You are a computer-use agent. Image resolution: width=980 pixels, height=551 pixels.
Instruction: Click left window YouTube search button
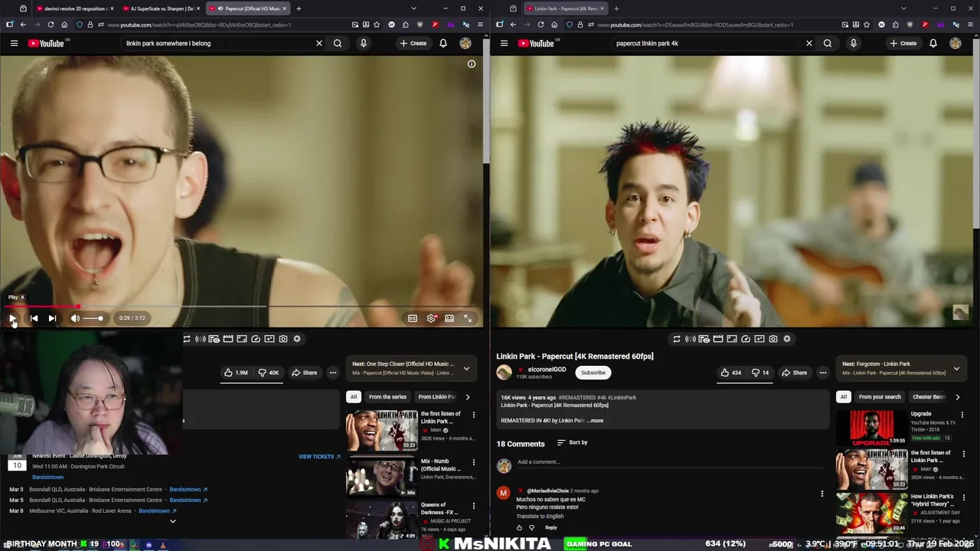coord(338,44)
